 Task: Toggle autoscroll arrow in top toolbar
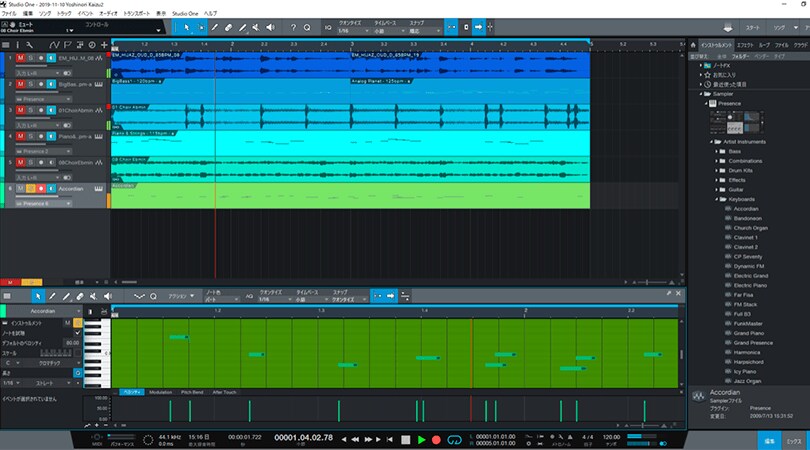pyautogui.click(x=478, y=27)
